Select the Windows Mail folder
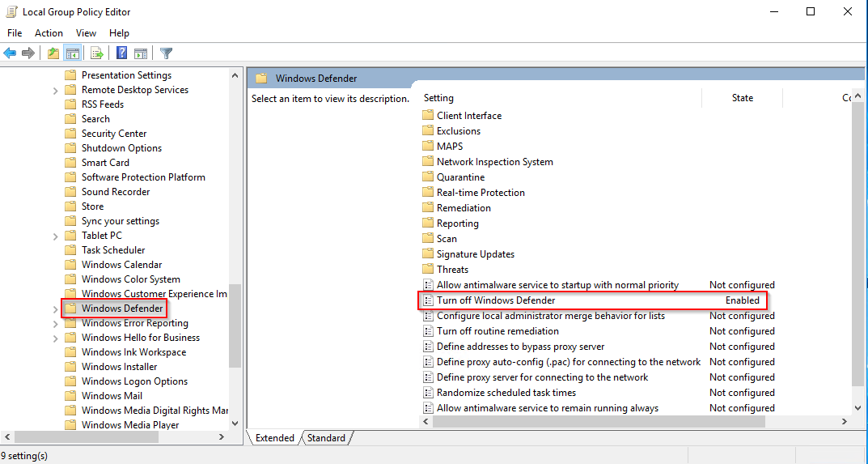The image size is (868, 464). click(112, 396)
